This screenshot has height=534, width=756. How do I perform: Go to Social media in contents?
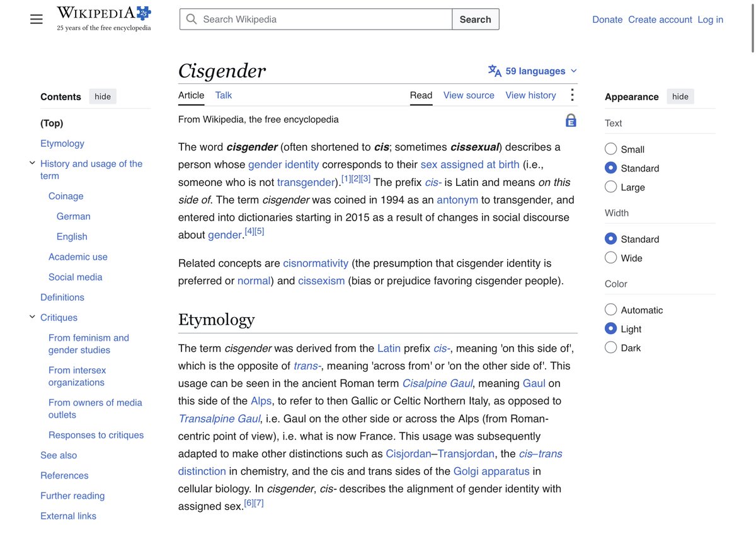pos(76,277)
